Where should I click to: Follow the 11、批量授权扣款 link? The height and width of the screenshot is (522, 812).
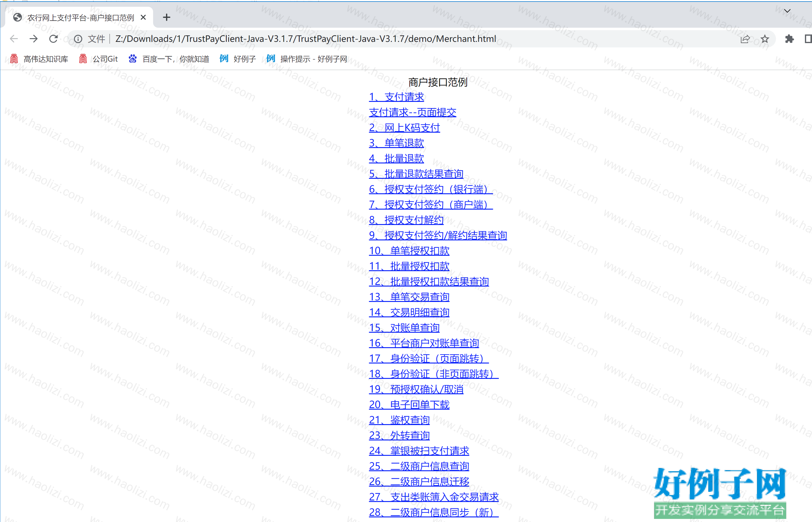click(x=409, y=266)
